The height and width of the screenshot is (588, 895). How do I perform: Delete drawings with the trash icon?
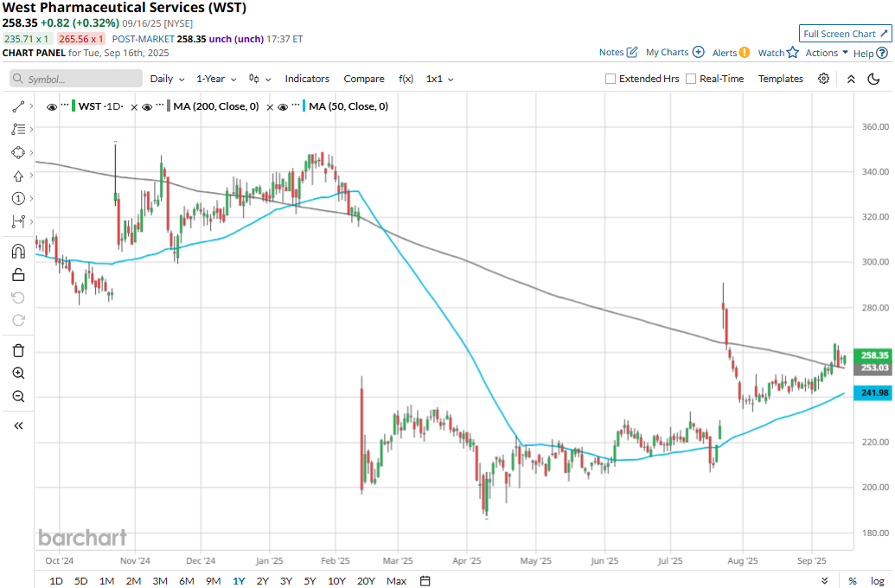pos(18,350)
